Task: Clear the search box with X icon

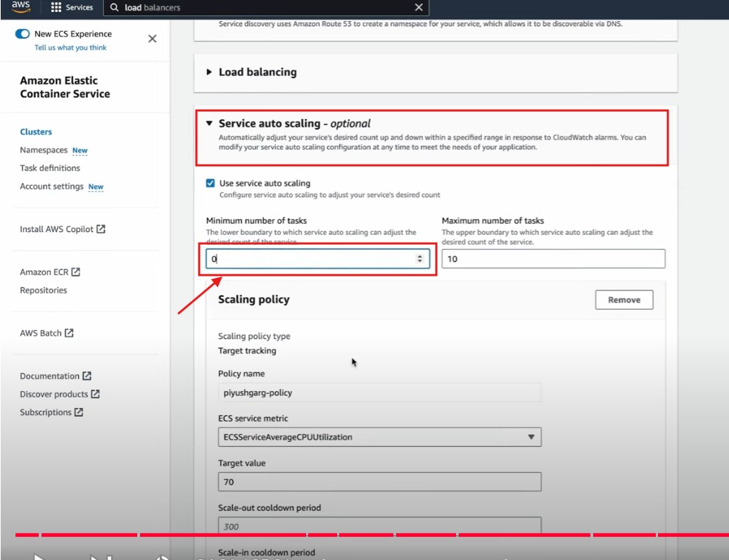Action: pyautogui.click(x=419, y=8)
